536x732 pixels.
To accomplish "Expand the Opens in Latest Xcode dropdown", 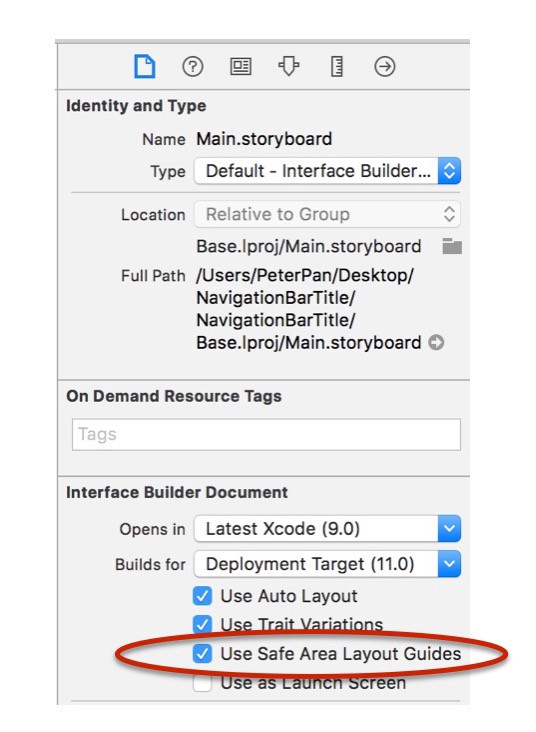I will 328,529.
